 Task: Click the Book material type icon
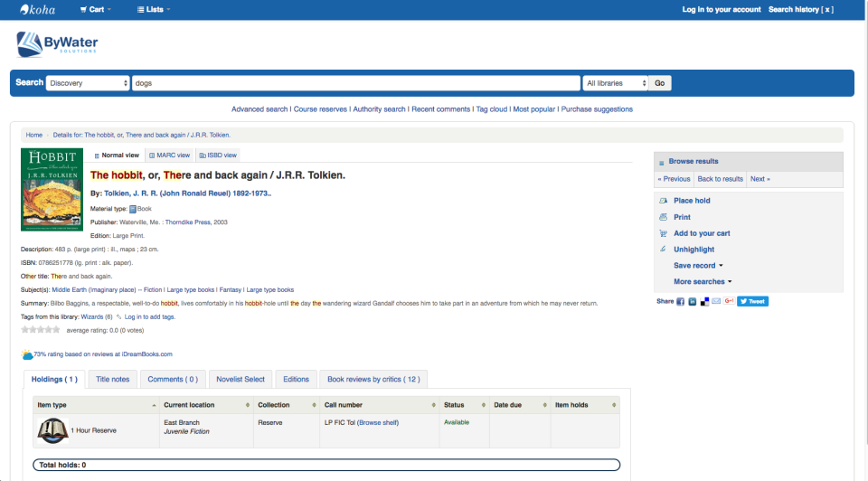point(133,209)
